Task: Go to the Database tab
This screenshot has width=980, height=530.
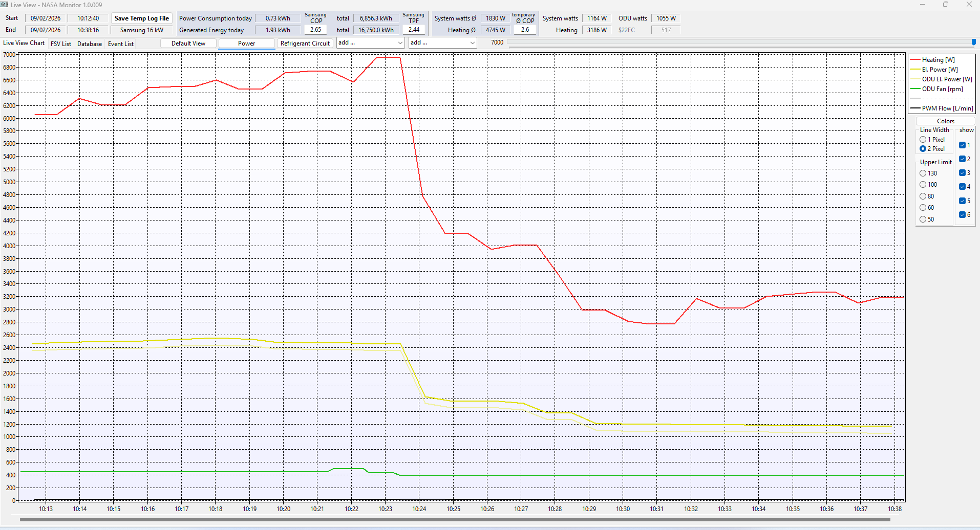Action: pyautogui.click(x=90, y=44)
